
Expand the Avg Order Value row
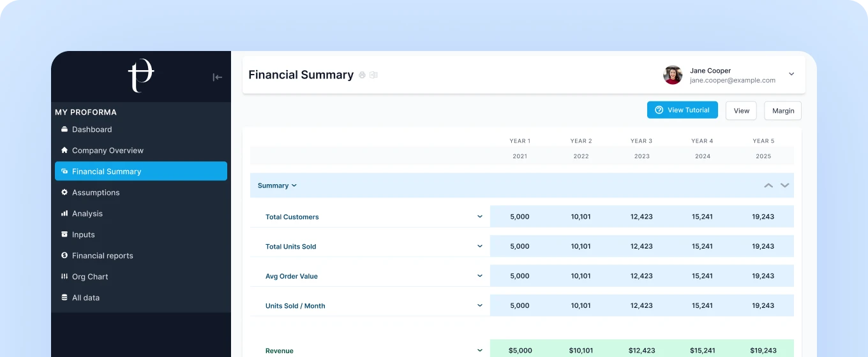coord(480,276)
